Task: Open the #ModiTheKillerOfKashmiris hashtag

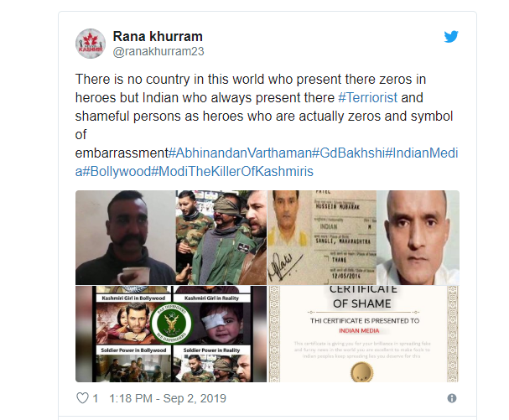Action: click(232, 171)
